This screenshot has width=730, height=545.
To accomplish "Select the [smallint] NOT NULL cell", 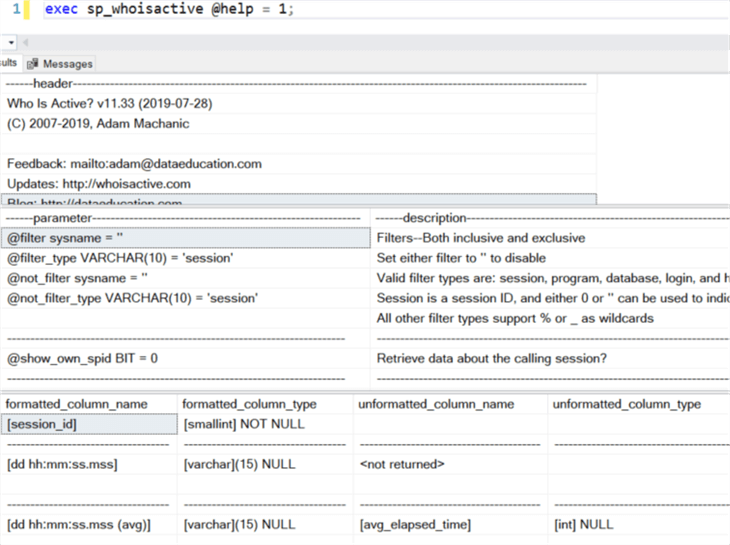I will click(x=265, y=424).
